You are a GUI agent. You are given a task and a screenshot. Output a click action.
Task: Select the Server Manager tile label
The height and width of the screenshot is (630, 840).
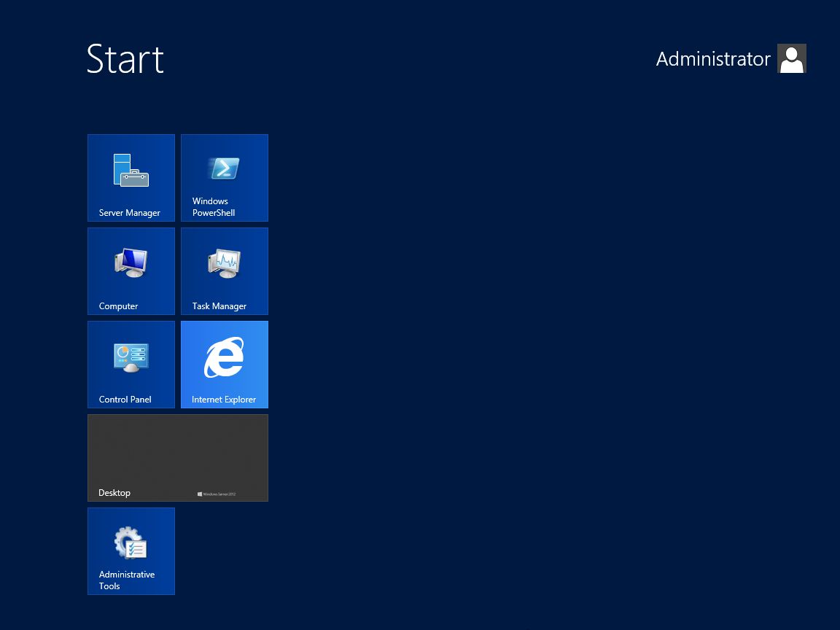[130, 213]
